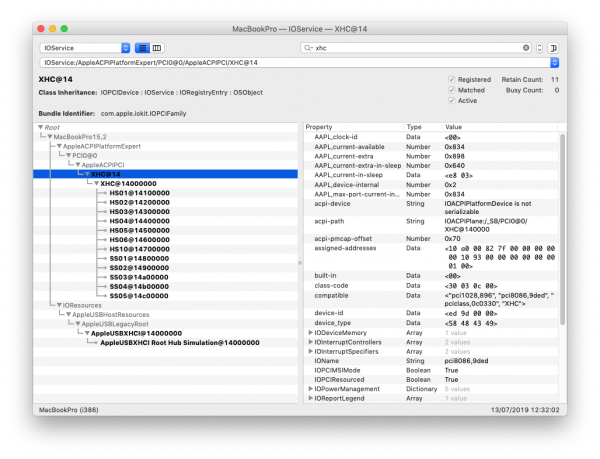The image size is (600, 459).
Task: Collapse the Root node triangle
Action: (x=41, y=127)
